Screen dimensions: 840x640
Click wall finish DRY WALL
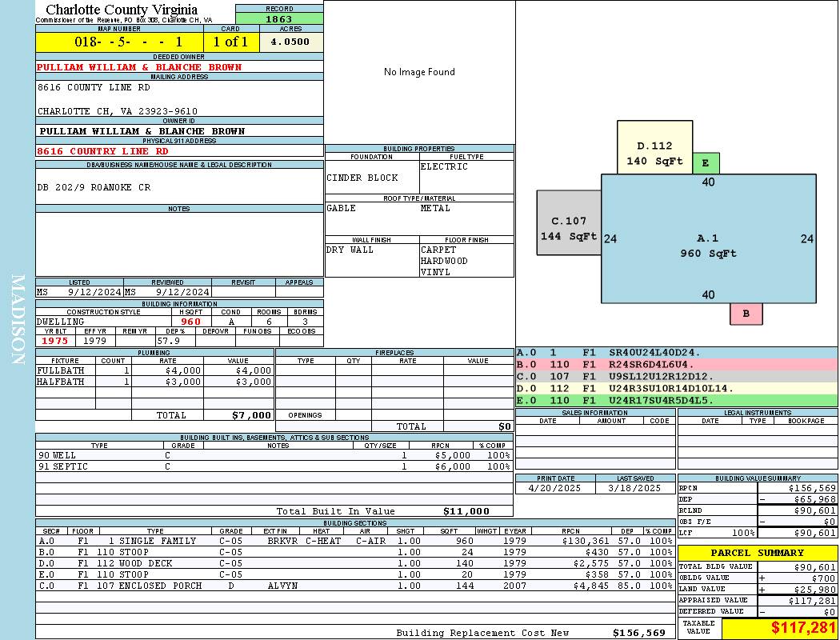(x=350, y=250)
